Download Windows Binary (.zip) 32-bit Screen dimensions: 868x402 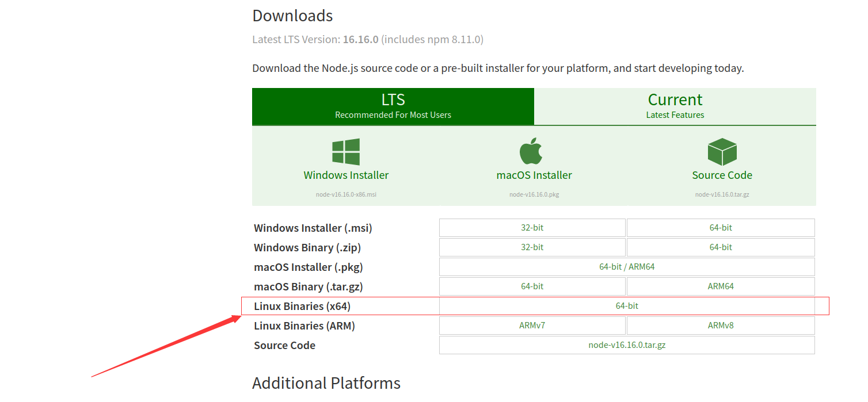click(x=532, y=247)
